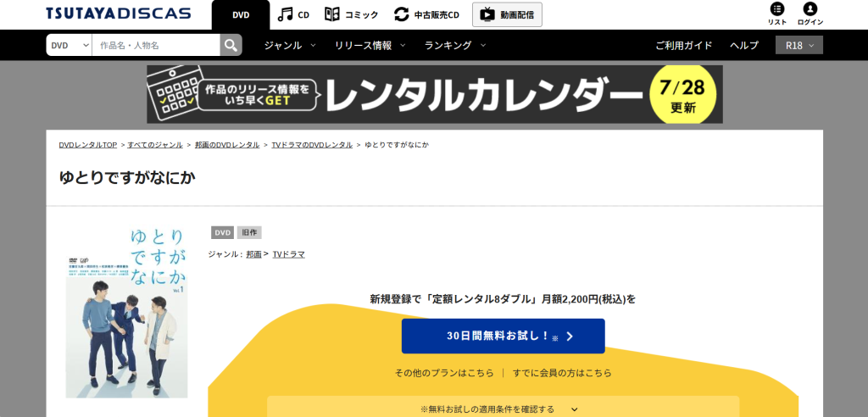Screen dimensions: 868x417
Task: Open その他のプランはこちら link
Action: tap(444, 373)
